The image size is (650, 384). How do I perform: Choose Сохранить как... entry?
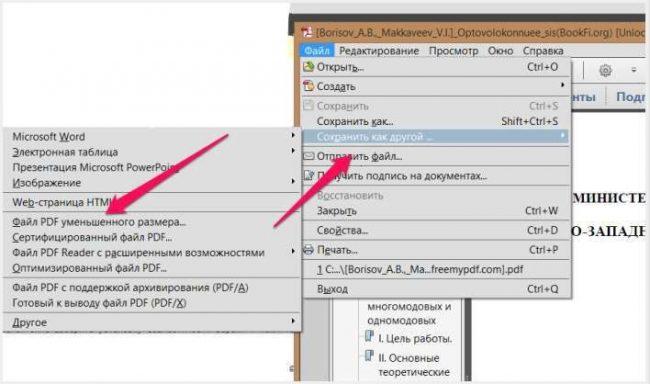point(436,122)
